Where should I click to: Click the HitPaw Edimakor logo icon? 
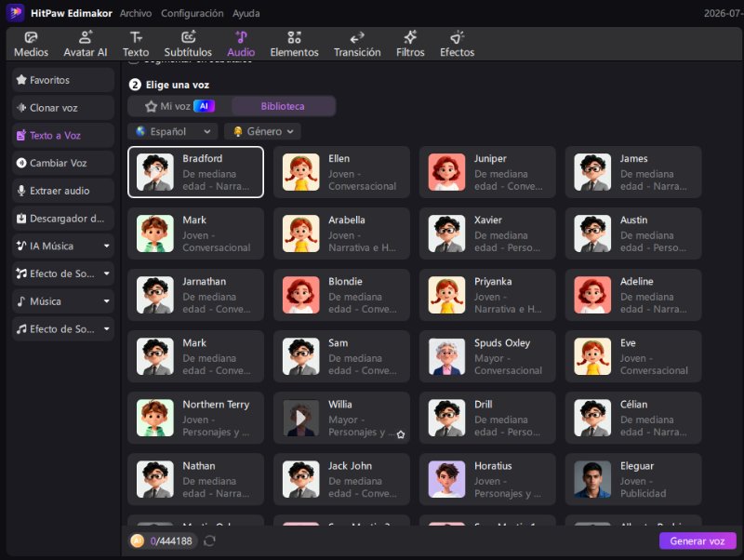[x=15, y=13]
